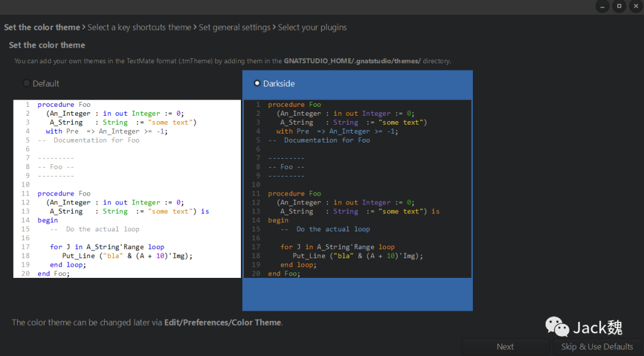Click the WeChat logo icon

click(x=557, y=326)
